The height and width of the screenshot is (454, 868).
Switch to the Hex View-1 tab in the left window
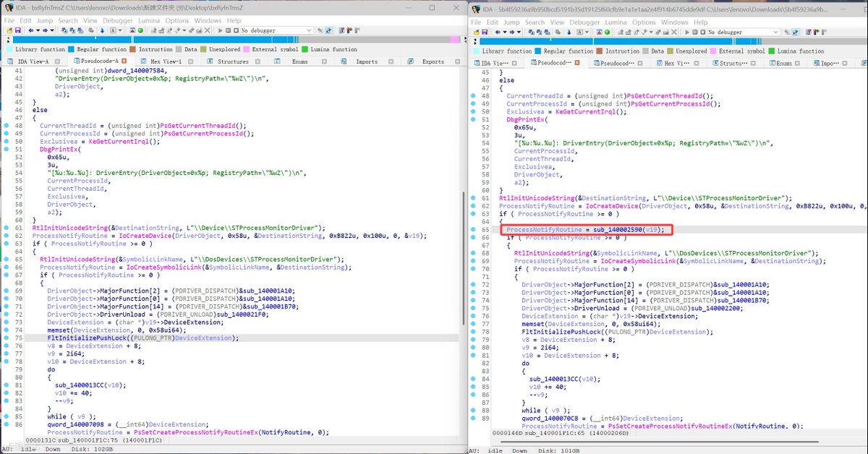(166, 61)
